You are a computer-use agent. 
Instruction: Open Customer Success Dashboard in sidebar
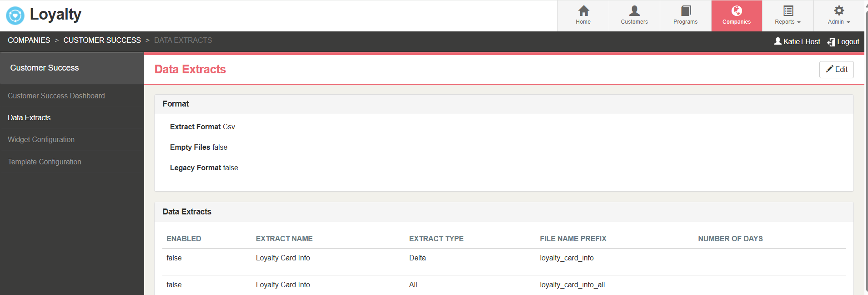coord(56,96)
